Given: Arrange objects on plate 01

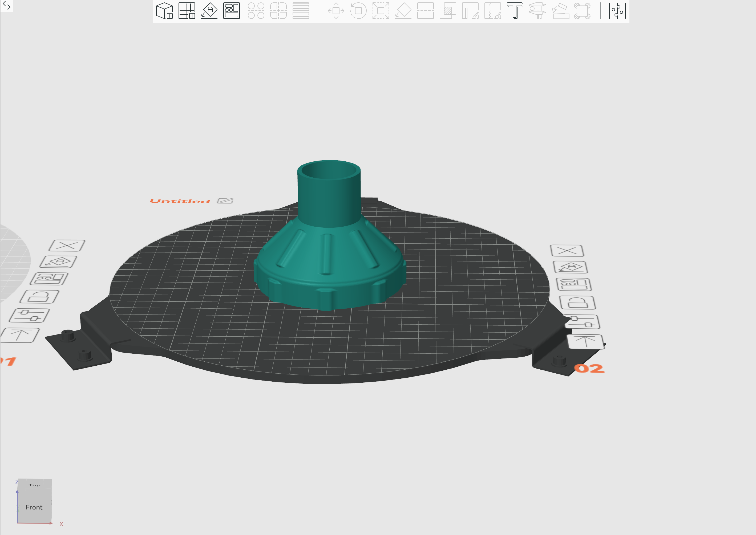Looking at the screenshot, I should point(49,279).
